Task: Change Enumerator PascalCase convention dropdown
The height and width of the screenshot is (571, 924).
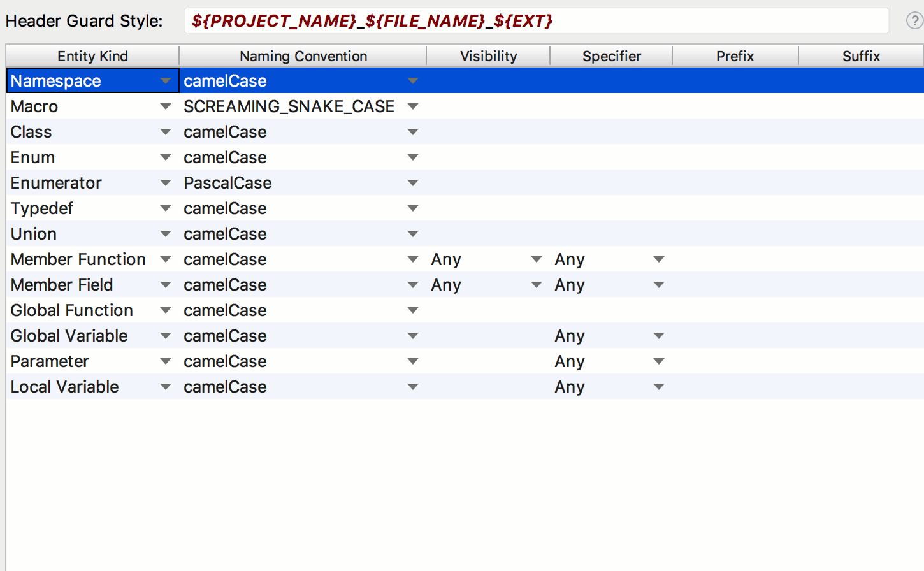Action: click(x=413, y=183)
